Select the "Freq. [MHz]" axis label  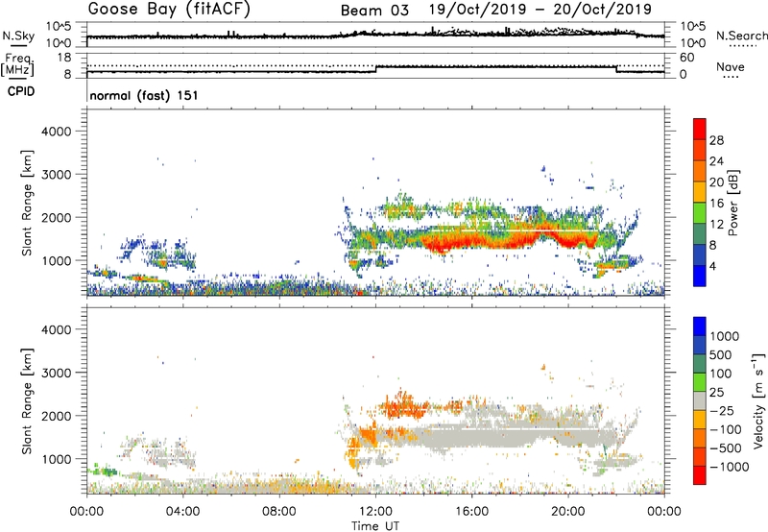click(17, 64)
